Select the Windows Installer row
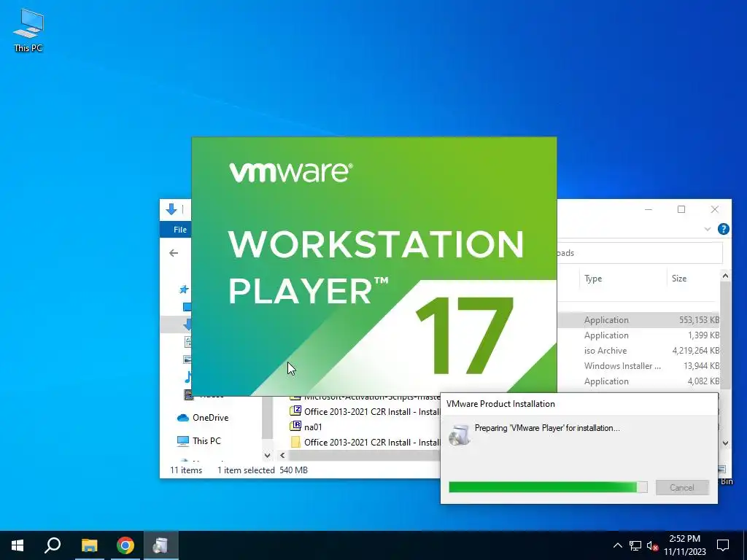The image size is (747, 560). click(x=638, y=366)
